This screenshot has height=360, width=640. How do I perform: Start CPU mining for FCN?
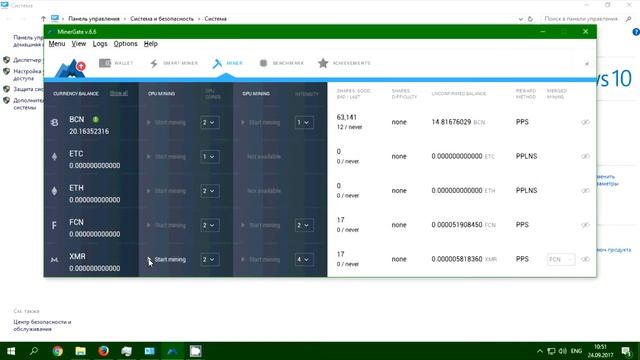click(166, 225)
